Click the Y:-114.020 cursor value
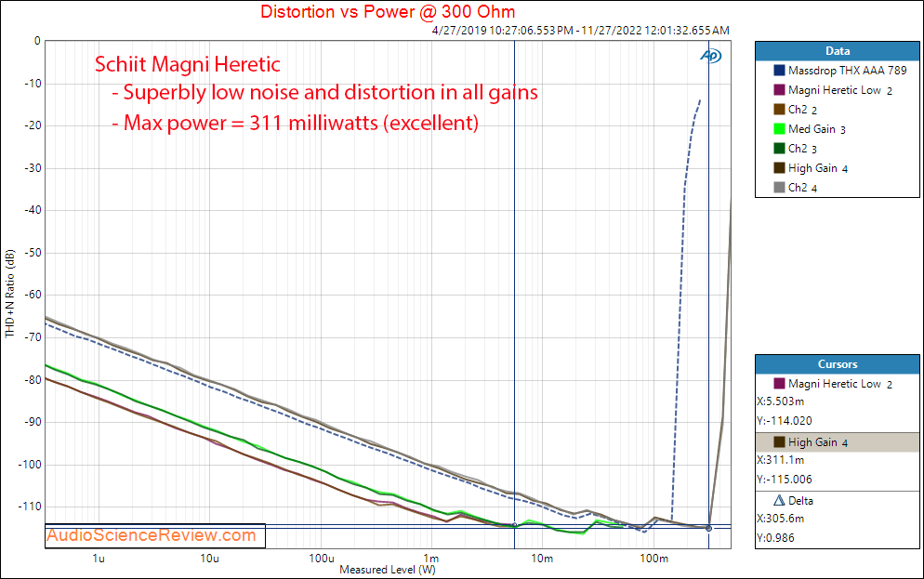The image size is (924, 579). pos(785,421)
